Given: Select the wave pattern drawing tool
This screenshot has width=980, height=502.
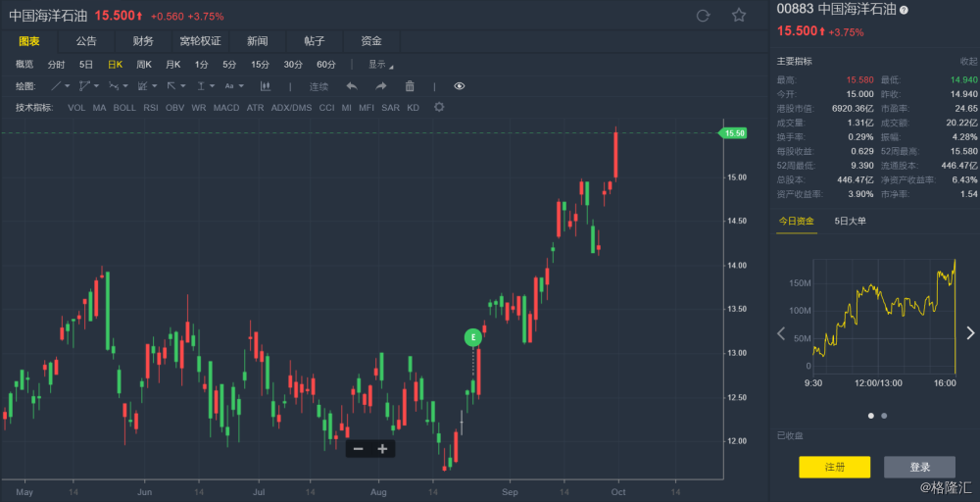Looking at the screenshot, I should point(114,86).
